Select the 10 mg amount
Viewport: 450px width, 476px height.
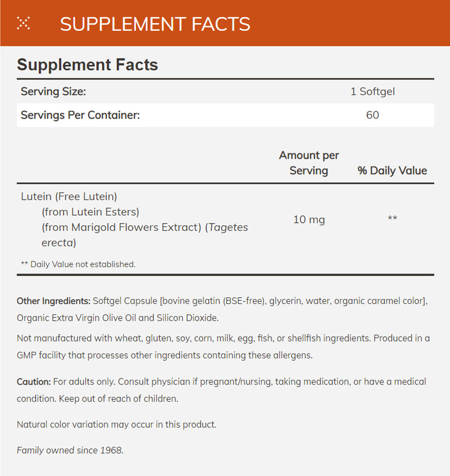pos(309,220)
